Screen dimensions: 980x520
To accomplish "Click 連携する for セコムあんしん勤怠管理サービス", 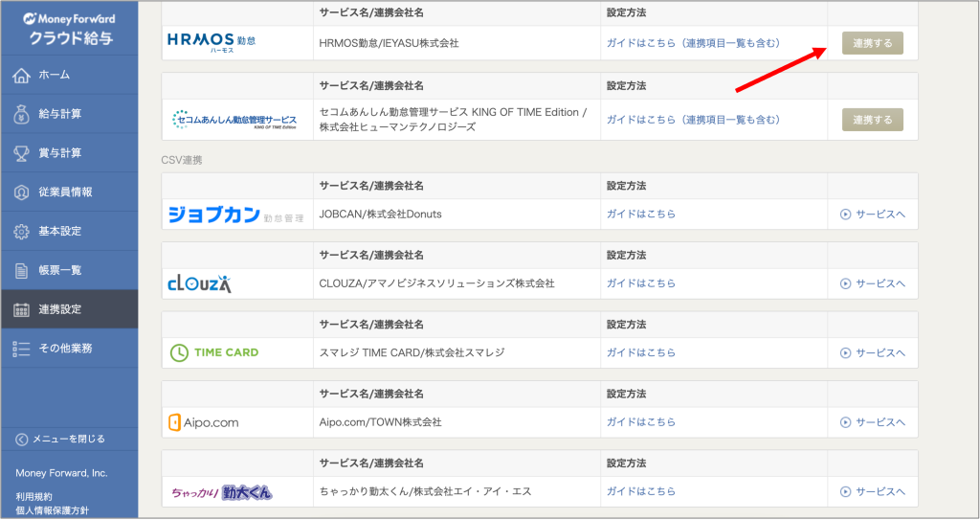I will point(873,120).
